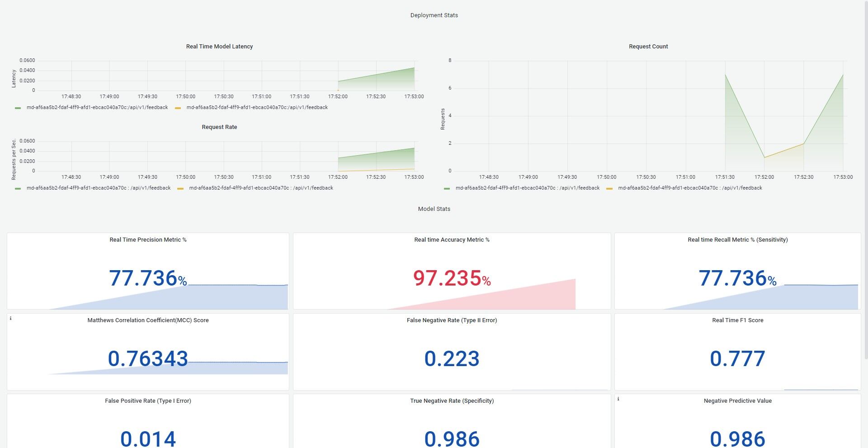Open Real time Accuracy Metric % panel menu
Viewport: 868px width, 448px height.
tap(452, 240)
